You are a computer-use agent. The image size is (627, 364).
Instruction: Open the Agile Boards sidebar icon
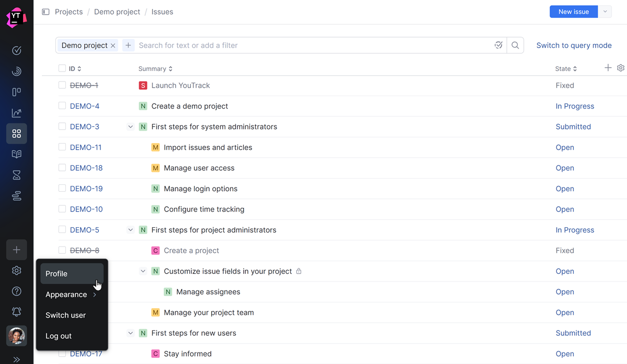(x=16, y=92)
